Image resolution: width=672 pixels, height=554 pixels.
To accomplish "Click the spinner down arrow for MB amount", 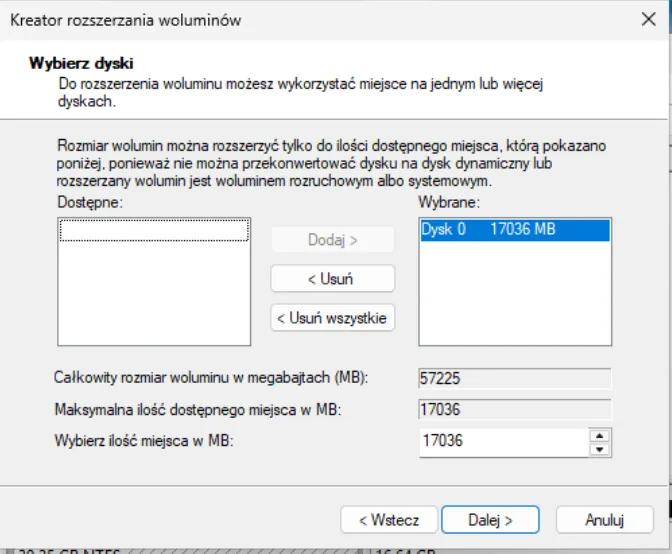I will click(x=600, y=448).
